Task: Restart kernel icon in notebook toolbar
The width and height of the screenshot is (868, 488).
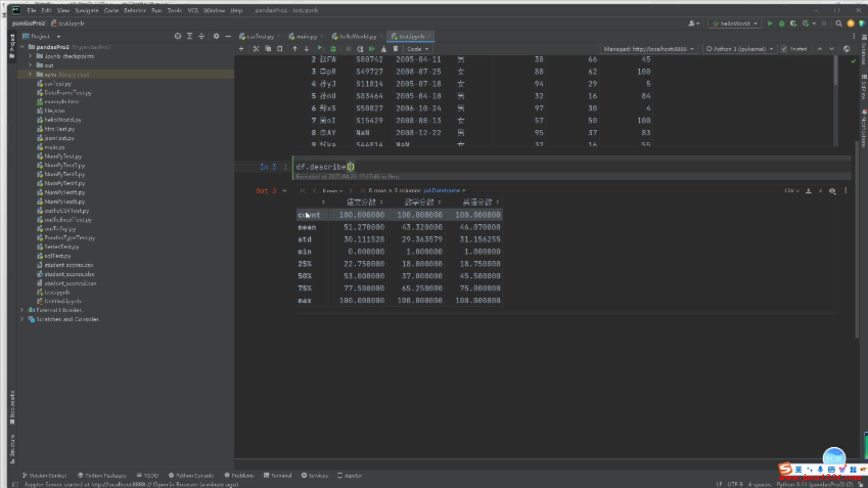Action: point(360,49)
